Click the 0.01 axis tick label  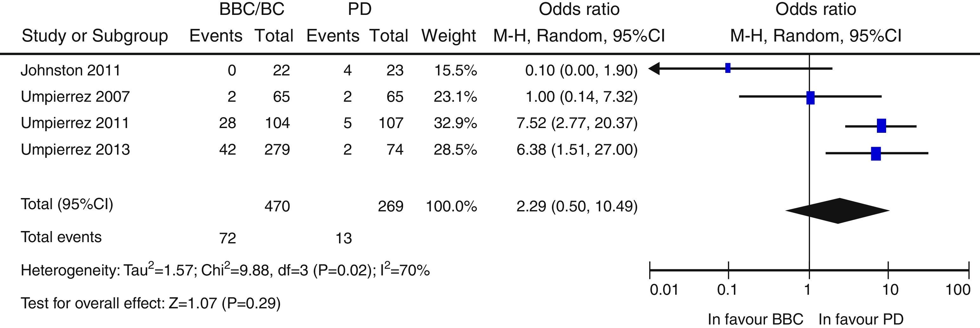click(664, 290)
